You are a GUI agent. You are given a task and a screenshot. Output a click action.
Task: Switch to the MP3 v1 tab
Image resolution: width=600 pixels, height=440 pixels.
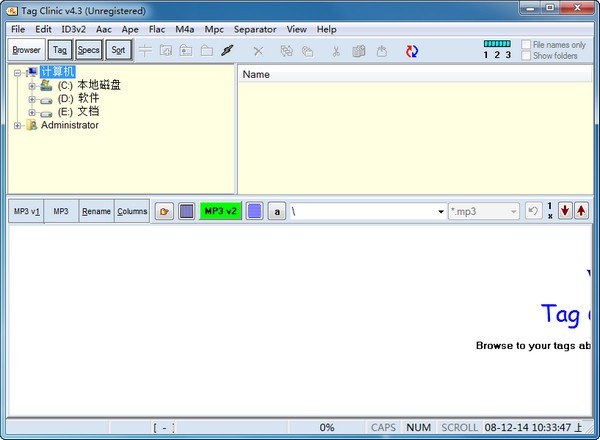coord(26,211)
